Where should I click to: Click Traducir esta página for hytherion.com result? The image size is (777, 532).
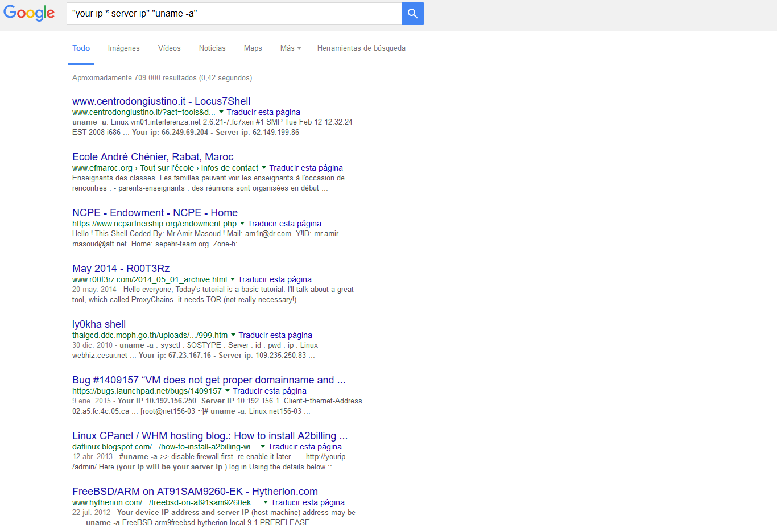click(x=308, y=502)
